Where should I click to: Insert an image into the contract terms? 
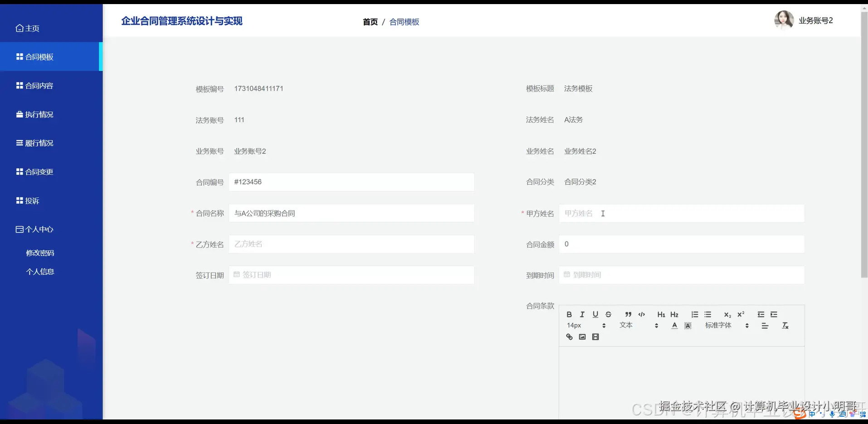582,336
